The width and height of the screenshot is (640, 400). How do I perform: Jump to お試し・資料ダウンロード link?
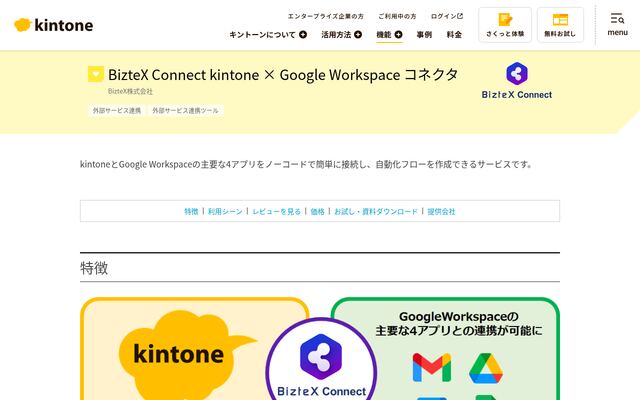coord(376,211)
